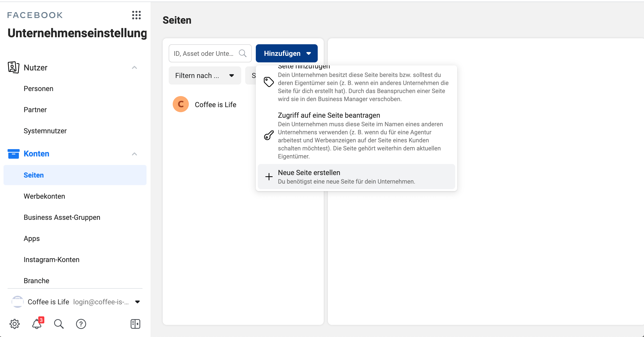Open settings via the gear icon
The width and height of the screenshot is (644, 337).
14,324
